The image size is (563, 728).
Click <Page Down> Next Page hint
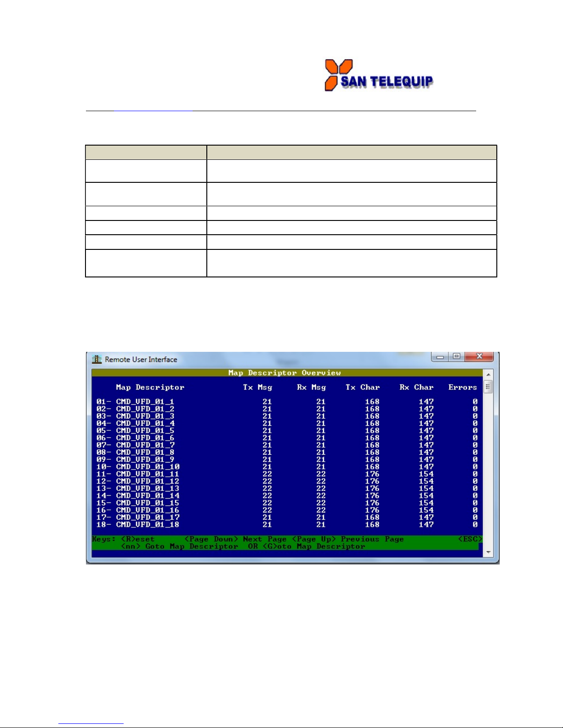[x=235, y=539]
